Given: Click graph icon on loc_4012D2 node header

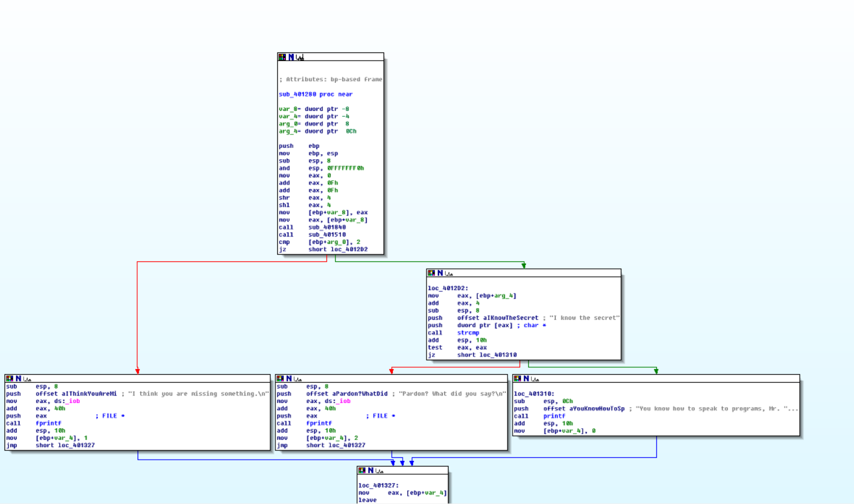Looking at the screenshot, I should (449, 273).
